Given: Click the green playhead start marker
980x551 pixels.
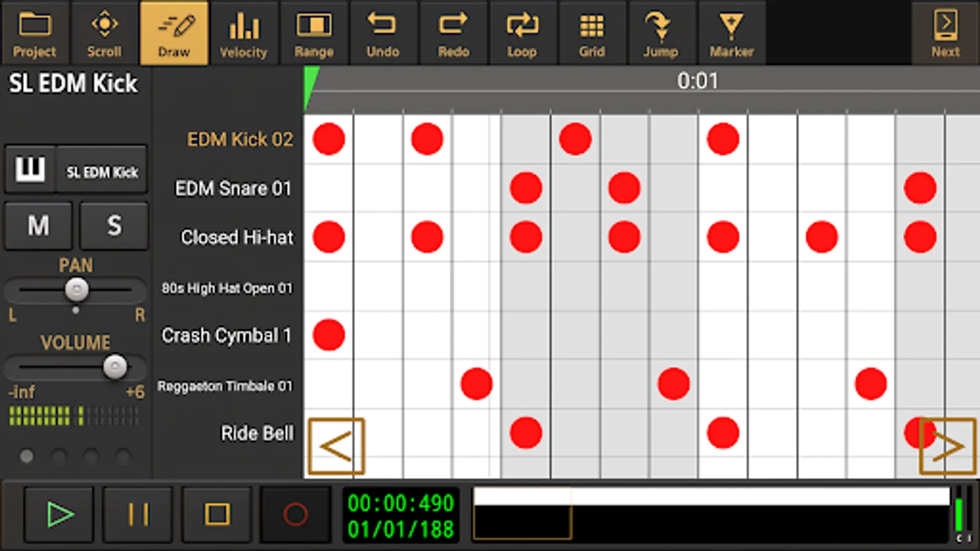Looking at the screenshot, I should click(311, 84).
